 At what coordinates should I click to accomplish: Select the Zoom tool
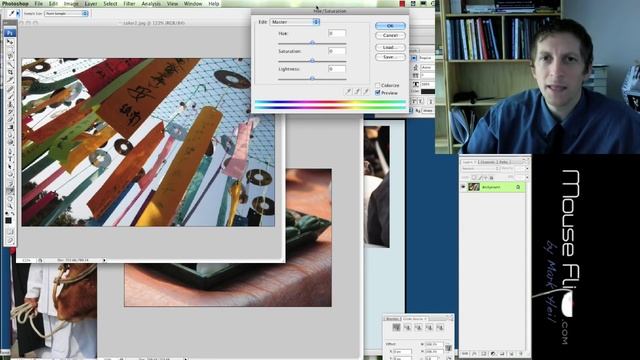click(10, 205)
